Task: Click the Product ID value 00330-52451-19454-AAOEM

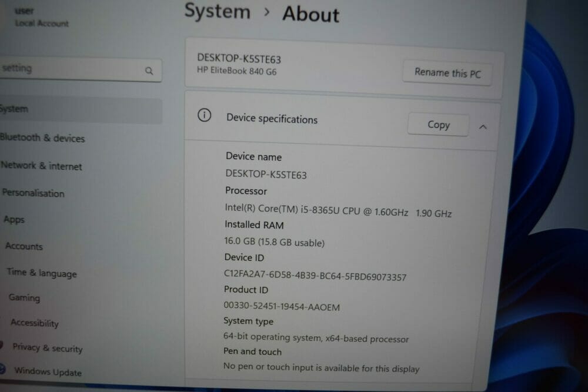Action: tap(282, 306)
